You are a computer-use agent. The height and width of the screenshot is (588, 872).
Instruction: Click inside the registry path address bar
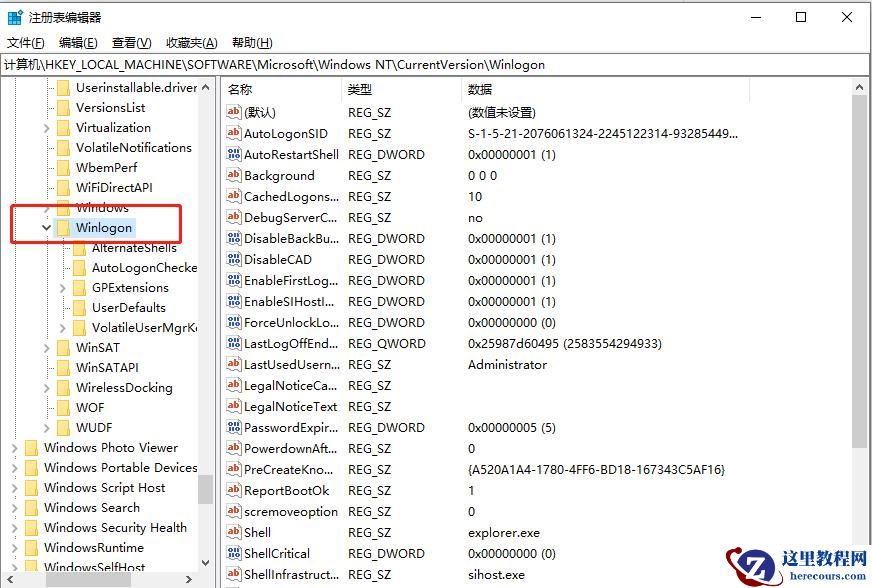click(x=400, y=64)
